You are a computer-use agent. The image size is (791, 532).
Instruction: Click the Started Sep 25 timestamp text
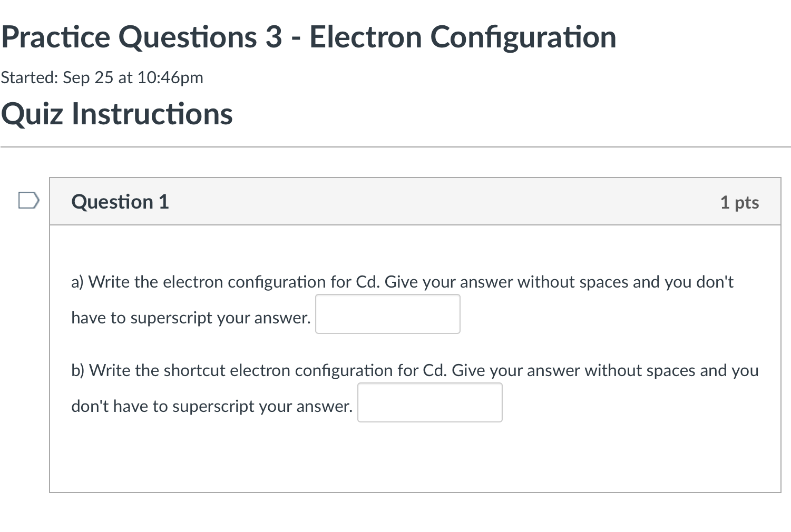point(102,77)
